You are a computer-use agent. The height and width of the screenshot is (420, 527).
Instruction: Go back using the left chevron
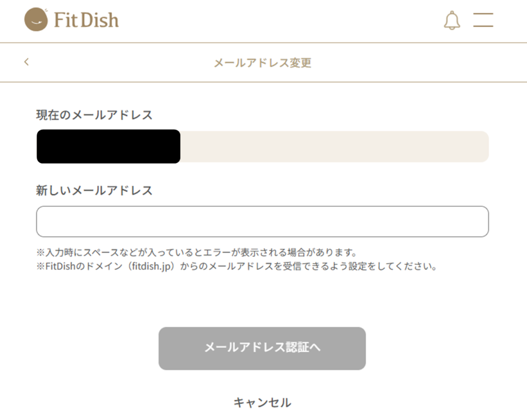point(27,62)
